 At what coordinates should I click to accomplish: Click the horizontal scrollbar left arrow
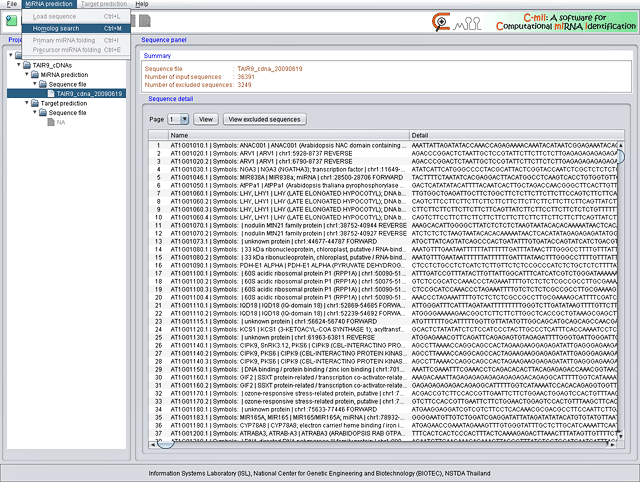coord(153,444)
